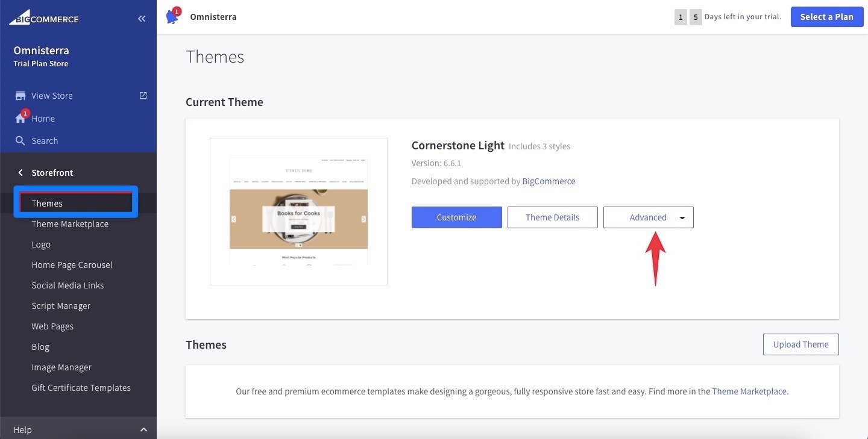This screenshot has height=439, width=868.
Task: Click the Customize button
Action: 457,217
